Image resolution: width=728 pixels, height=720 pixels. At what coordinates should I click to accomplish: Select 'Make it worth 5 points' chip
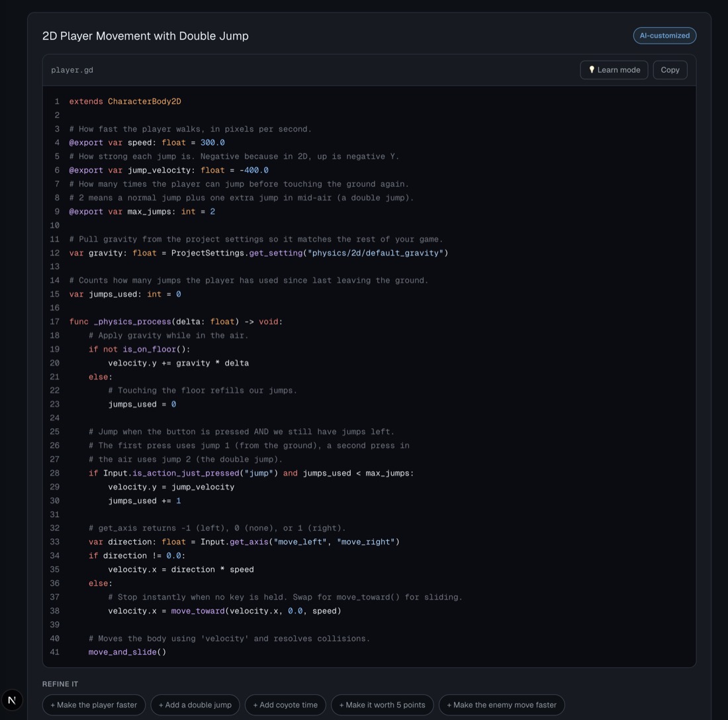[x=382, y=705]
